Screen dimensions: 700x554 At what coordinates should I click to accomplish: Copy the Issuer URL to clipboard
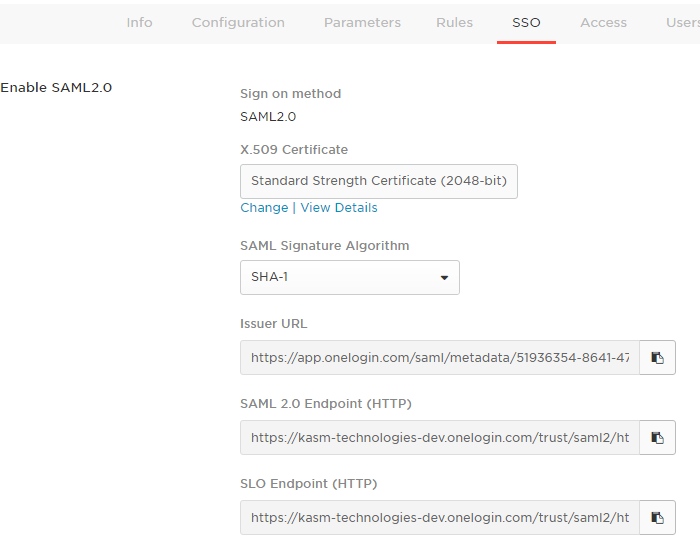click(657, 358)
